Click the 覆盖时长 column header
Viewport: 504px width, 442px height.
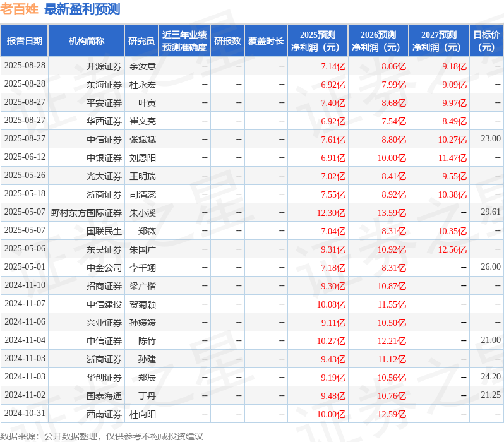(x=266, y=40)
